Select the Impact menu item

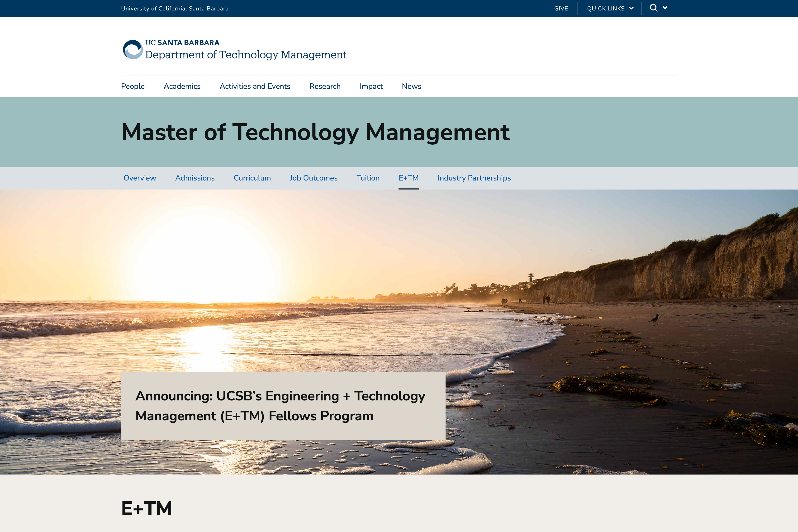point(371,86)
